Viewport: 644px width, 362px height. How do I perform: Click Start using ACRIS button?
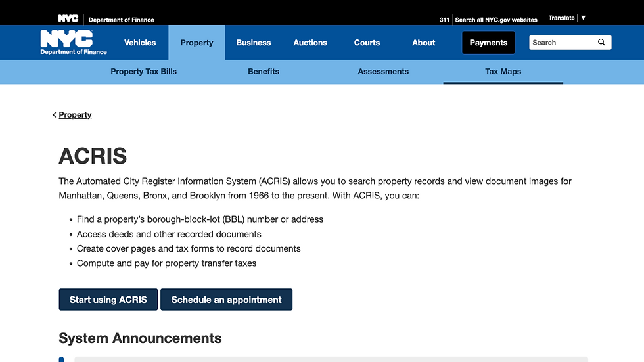[108, 300]
